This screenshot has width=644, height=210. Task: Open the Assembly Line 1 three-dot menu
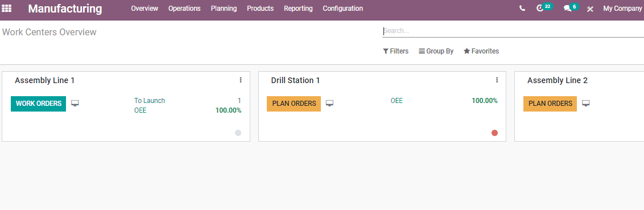(241, 80)
